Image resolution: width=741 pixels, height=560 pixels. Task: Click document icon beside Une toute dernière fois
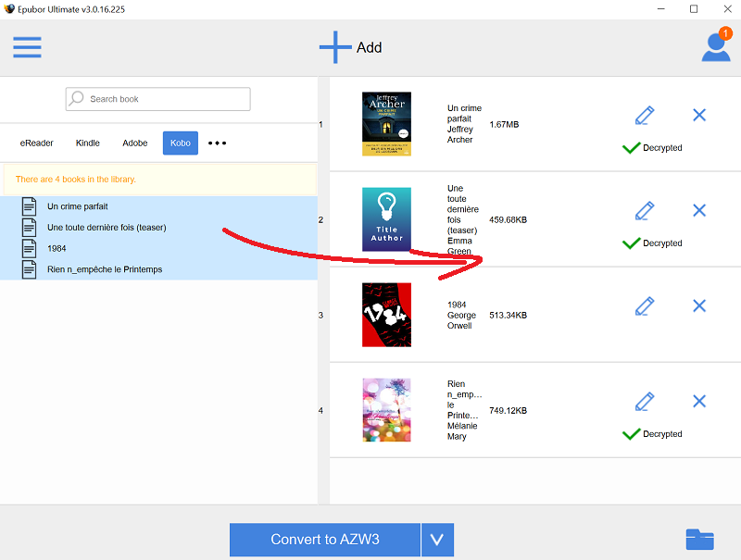(x=30, y=228)
